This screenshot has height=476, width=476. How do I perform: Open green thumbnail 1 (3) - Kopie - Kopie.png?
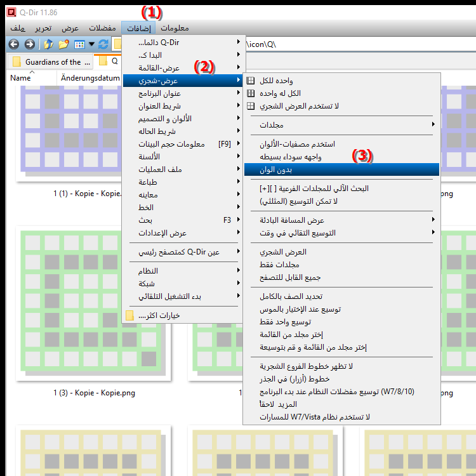pos(93,303)
